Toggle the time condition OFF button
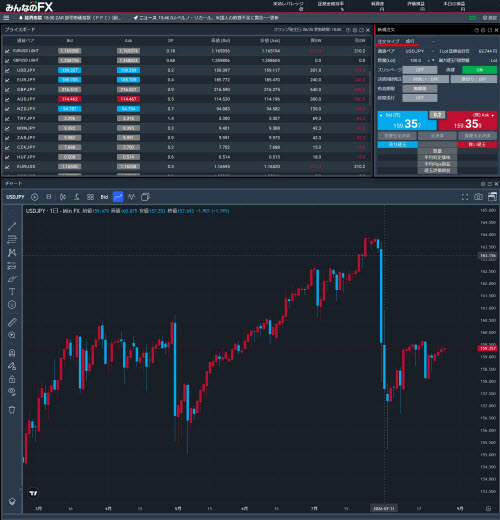This screenshot has width=500, height=520. point(420,98)
